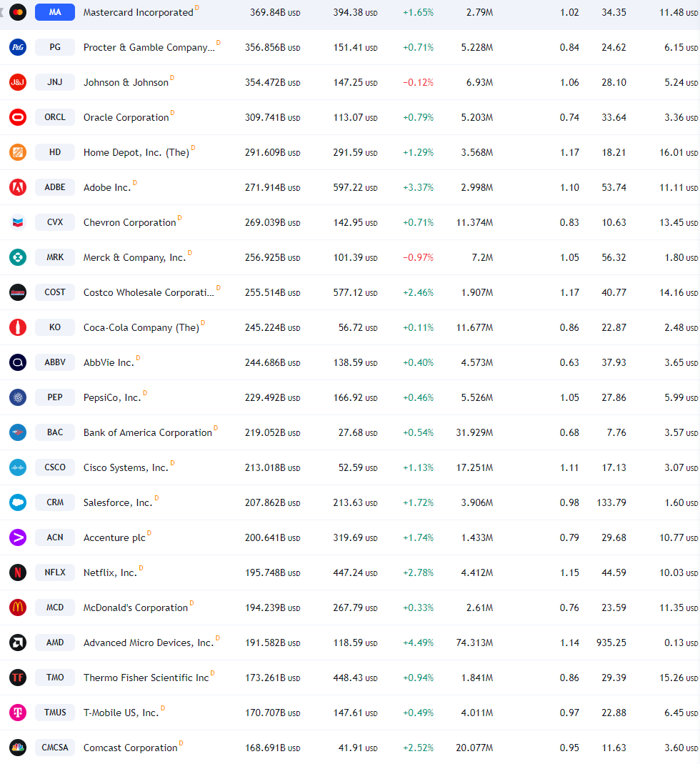Click the -0.12% Johnson & Johnson change
Image resolution: width=700 pixels, height=764 pixels.
[418, 82]
